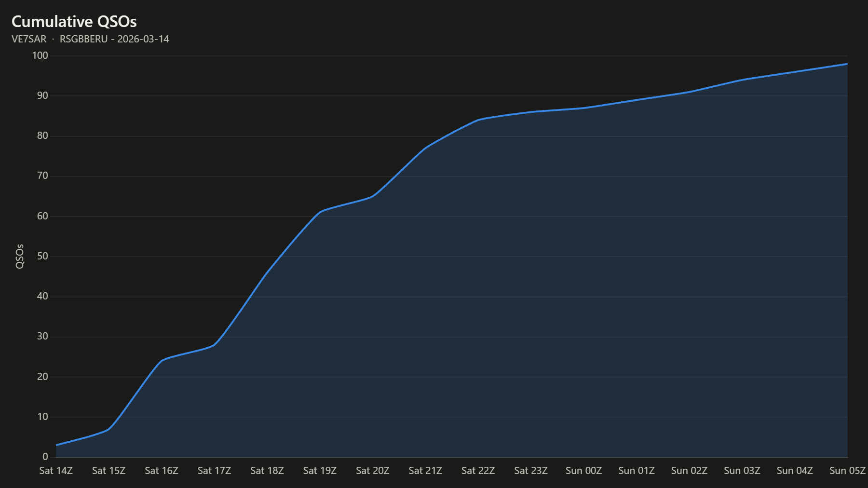Click the 'Sat 14Z' x-axis label
The width and height of the screenshot is (868, 488).
56,471
